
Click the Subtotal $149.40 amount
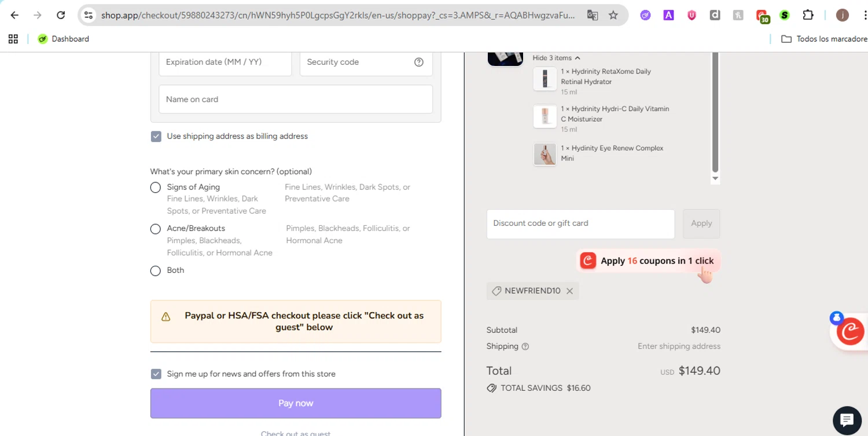(x=705, y=330)
